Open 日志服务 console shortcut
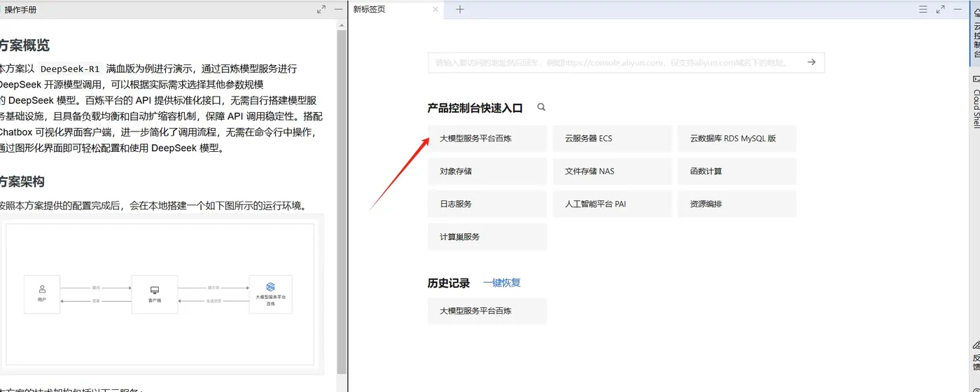Screen dimensions: 980x392 (487, 204)
